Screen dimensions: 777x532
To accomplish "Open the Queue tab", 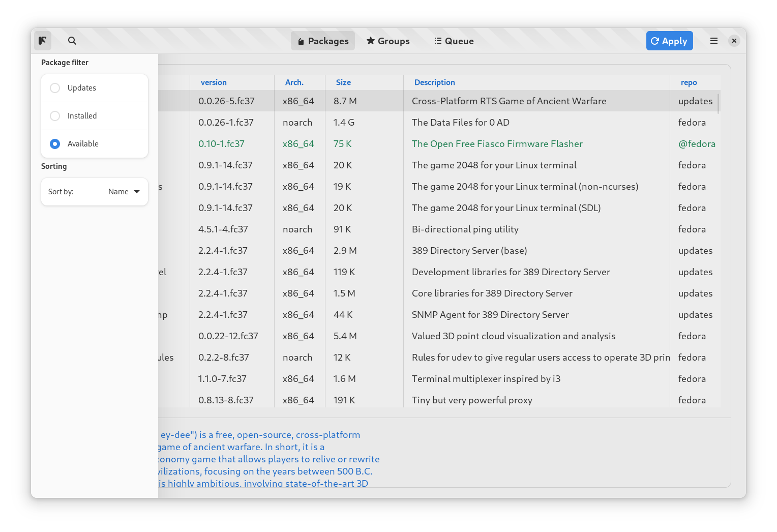I will pos(454,41).
